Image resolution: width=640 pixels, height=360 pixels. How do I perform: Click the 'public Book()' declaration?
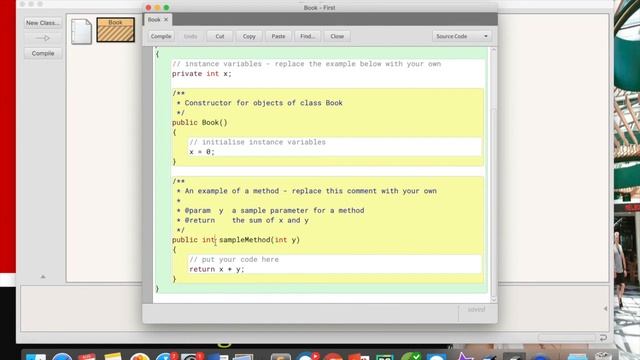pos(200,122)
